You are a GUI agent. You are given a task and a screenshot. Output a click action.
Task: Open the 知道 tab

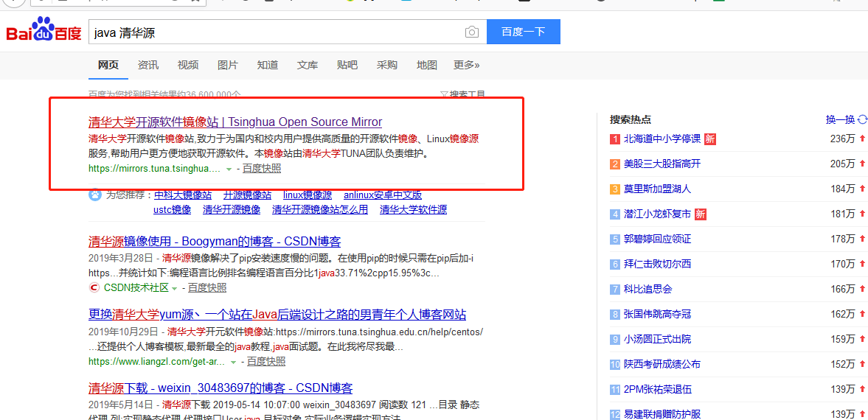coord(268,66)
